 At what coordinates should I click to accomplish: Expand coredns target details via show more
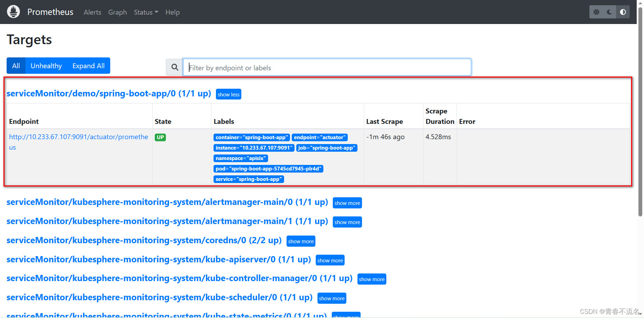point(300,241)
